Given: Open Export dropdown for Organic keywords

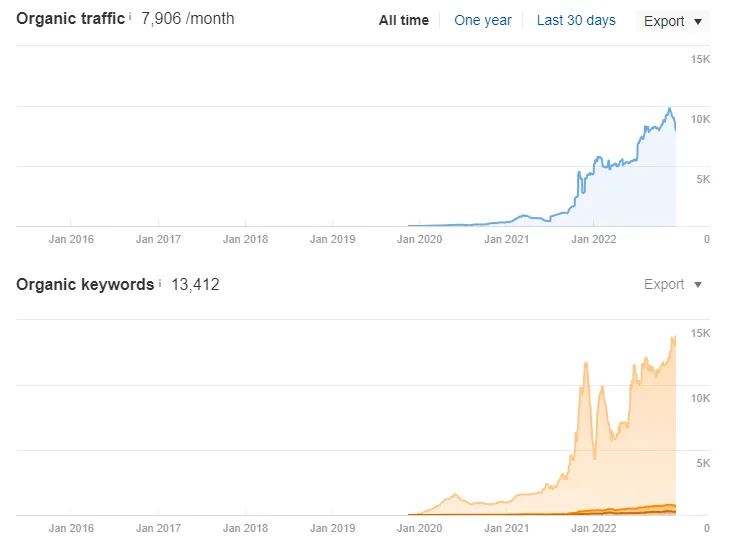Looking at the screenshot, I should pyautogui.click(x=673, y=284).
